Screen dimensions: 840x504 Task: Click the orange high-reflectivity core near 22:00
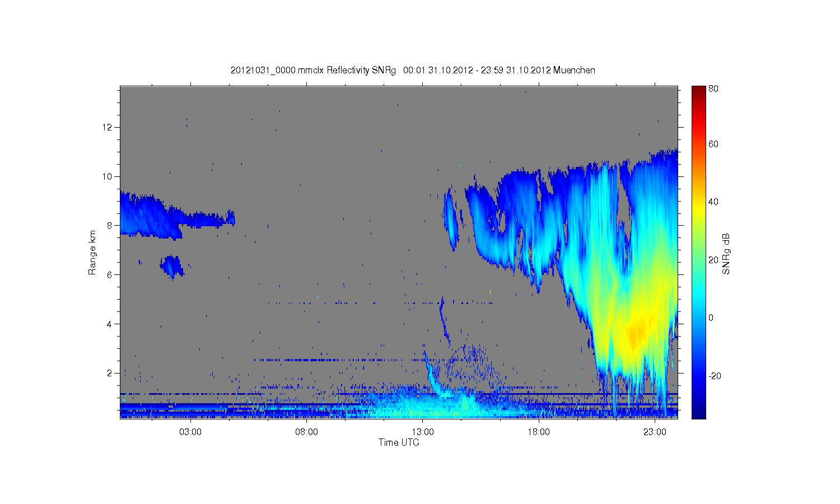pos(636,335)
